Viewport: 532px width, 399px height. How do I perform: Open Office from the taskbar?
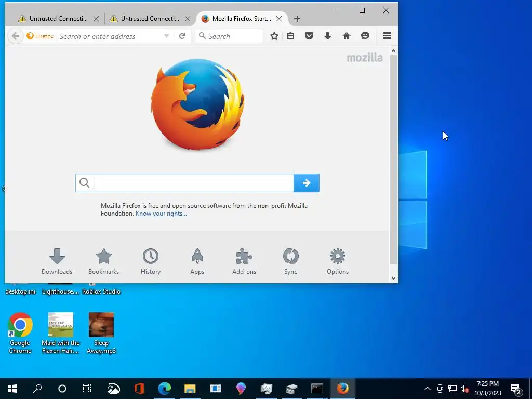(x=139, y=389)
